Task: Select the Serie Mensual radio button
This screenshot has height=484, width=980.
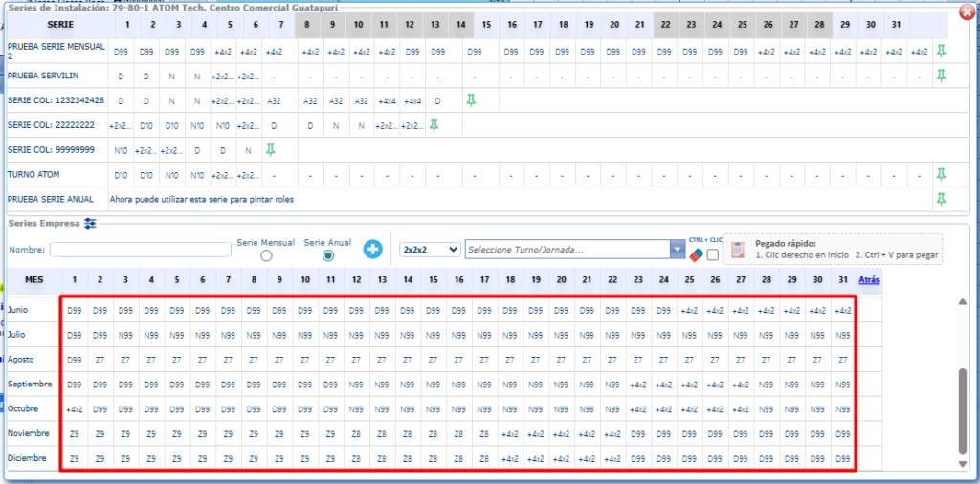Action: click(x=265, y=255)
